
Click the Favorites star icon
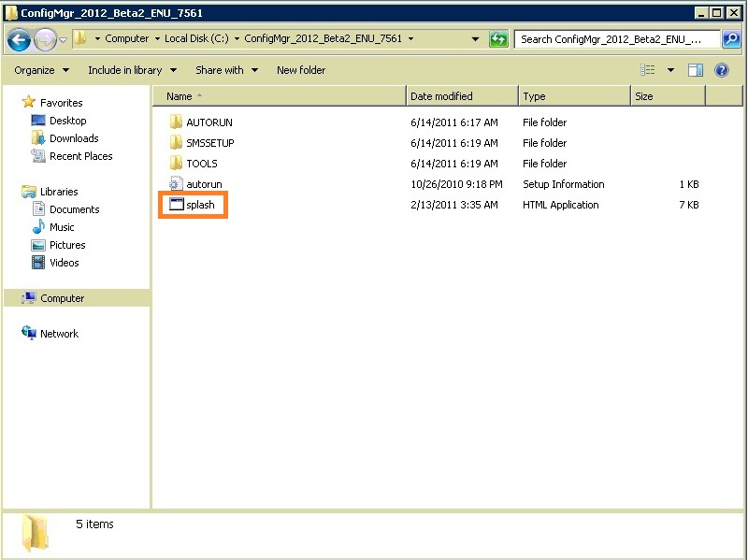[x=29, y=102]
